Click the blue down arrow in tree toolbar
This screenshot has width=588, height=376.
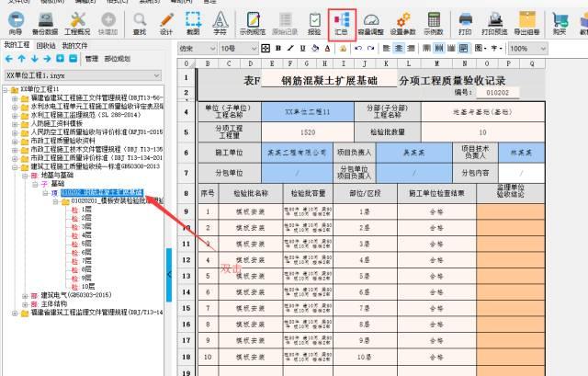(35, 59)
